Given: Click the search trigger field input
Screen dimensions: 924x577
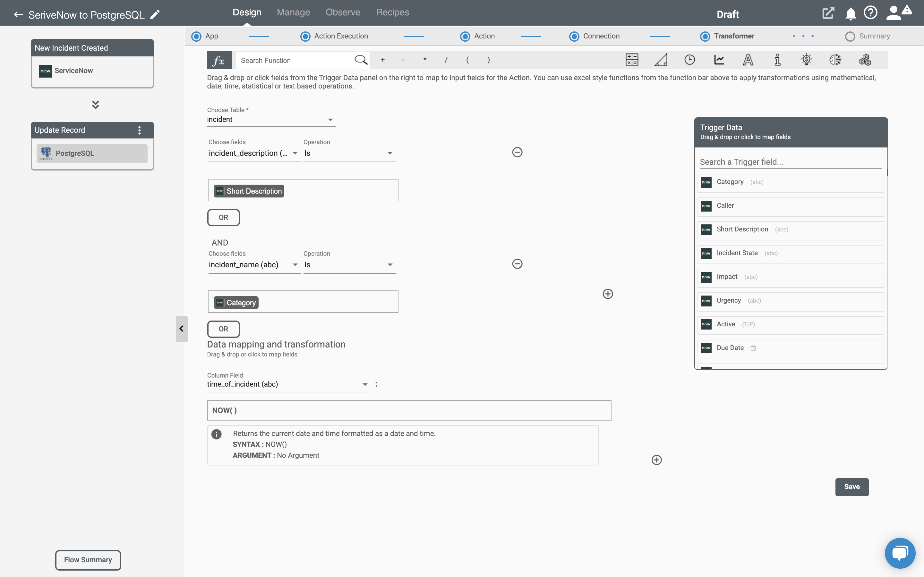Looking at the screenshot, I should pos(790,162).
